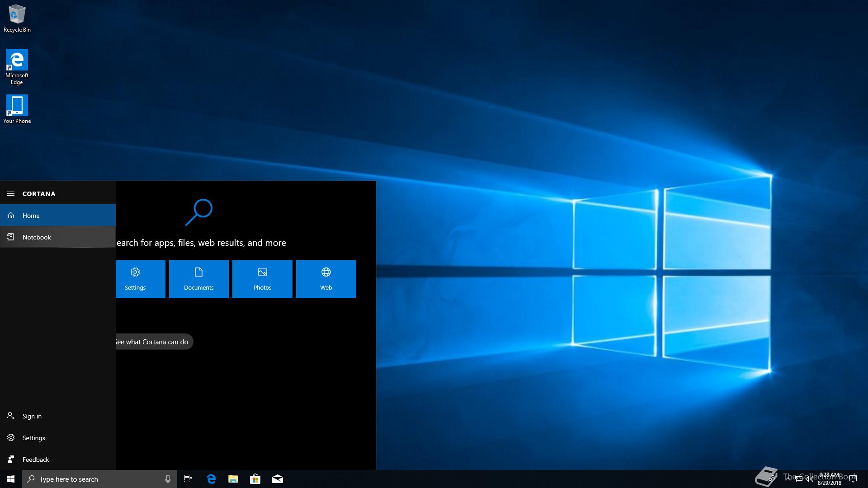Activate Cortana microphone in search box
Screen dimensions: 868x488
coord(168,479)
